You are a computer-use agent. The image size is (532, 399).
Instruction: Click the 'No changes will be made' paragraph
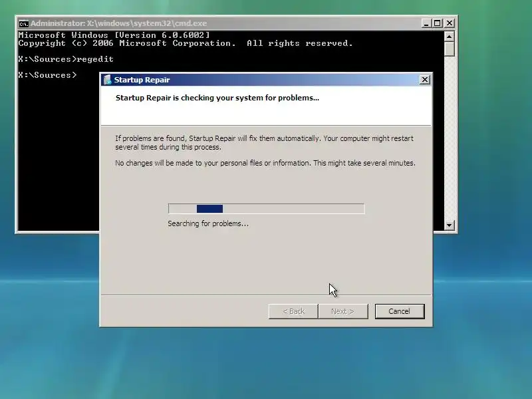(x=265, y=163)
